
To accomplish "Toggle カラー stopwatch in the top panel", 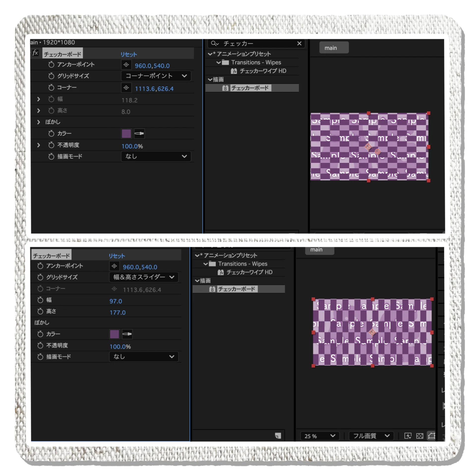I will pyautogui.click(x=51, y=133).
